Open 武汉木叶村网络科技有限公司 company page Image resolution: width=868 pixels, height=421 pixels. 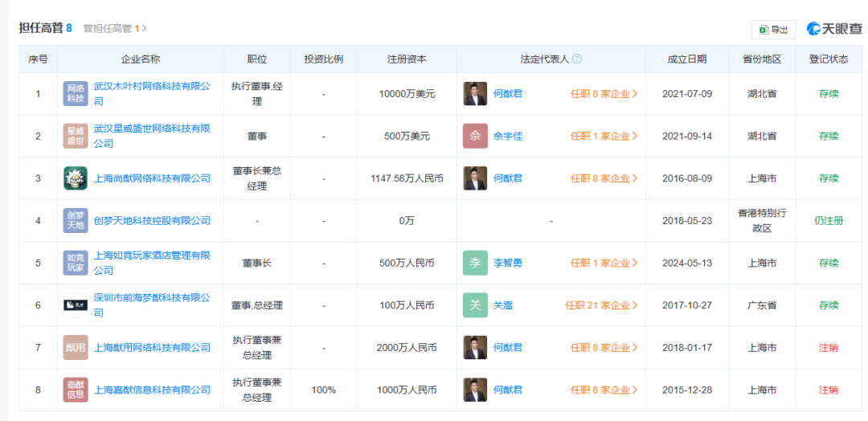pos(152,93)
